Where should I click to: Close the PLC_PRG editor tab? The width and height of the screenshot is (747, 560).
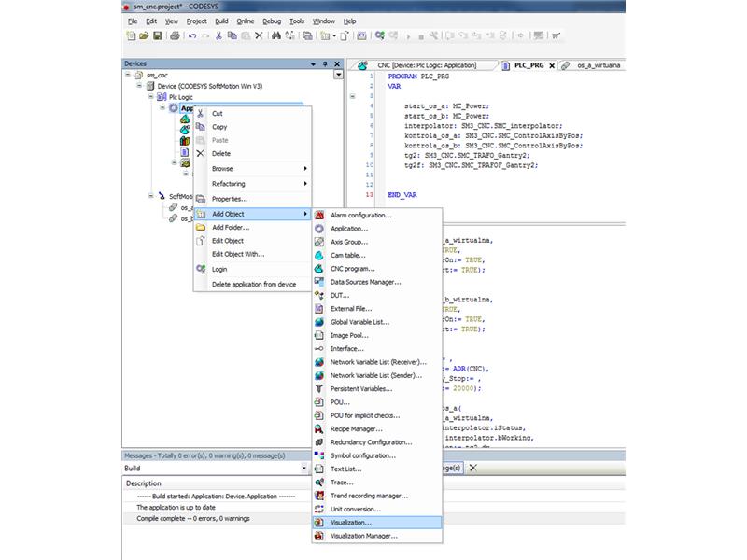pos(552,65)
